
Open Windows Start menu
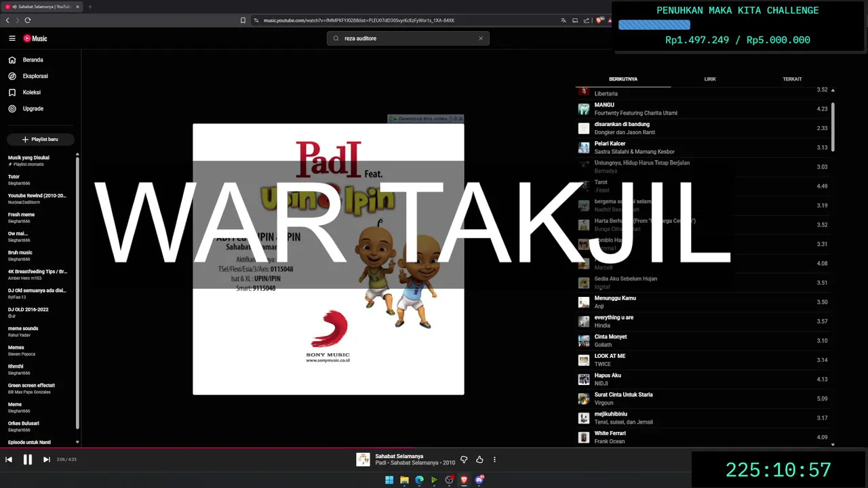(x=389, y=480)
